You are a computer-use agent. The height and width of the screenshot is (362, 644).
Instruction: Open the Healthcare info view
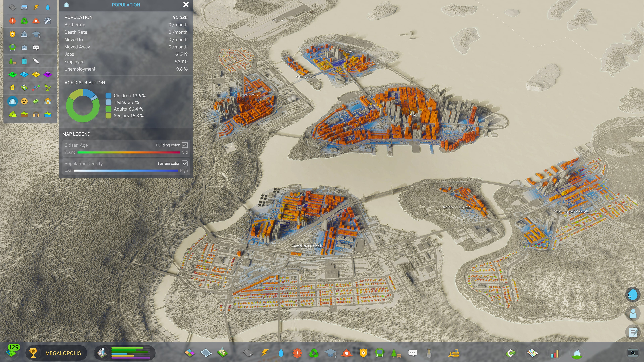pos(13,21)
